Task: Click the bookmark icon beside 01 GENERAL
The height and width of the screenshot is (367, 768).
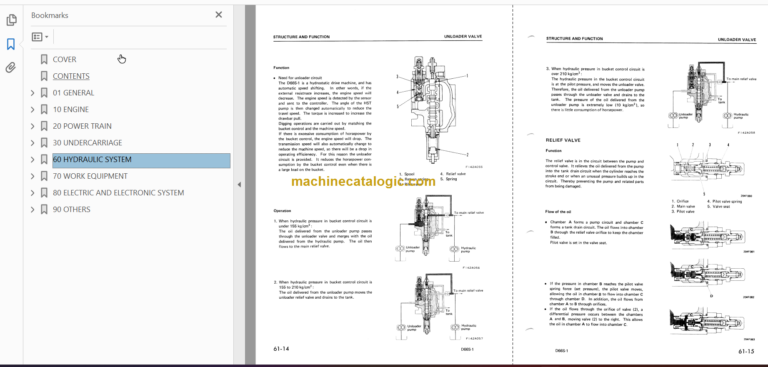Action: tap(44, 93)
